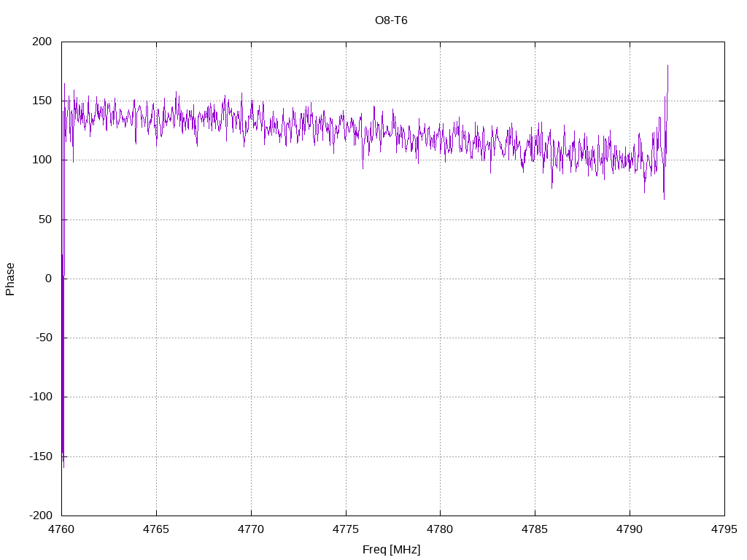Click x-axis tick label 4795
Viewport: 747px width, 560px height.
(x=724, y=529)
